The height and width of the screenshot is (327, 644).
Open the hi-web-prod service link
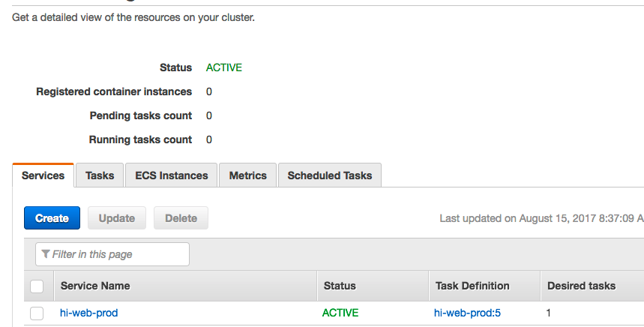(x=88, y=313)
